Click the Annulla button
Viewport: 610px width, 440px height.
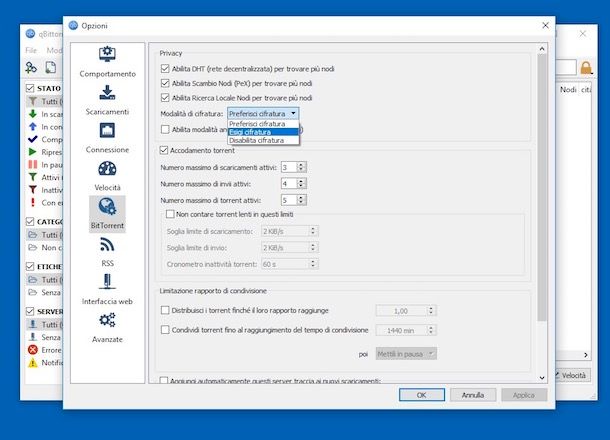click(x=473, y=395)
